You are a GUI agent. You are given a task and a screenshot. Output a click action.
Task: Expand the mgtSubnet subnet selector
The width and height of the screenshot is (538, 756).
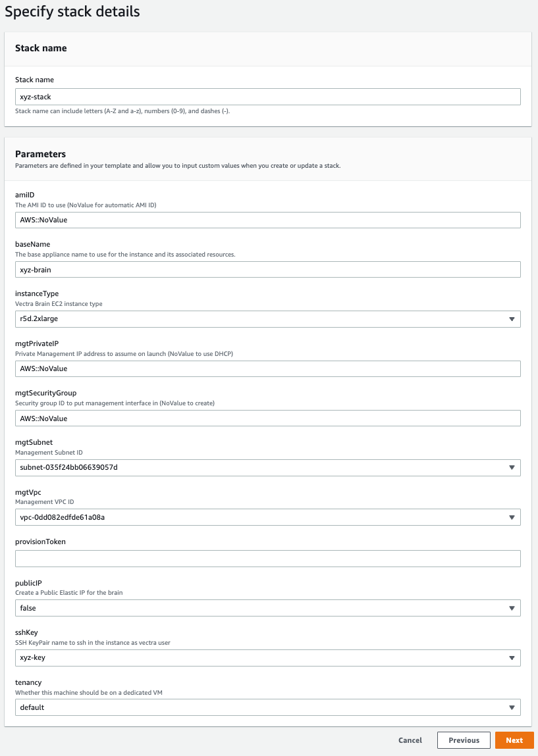267,468
